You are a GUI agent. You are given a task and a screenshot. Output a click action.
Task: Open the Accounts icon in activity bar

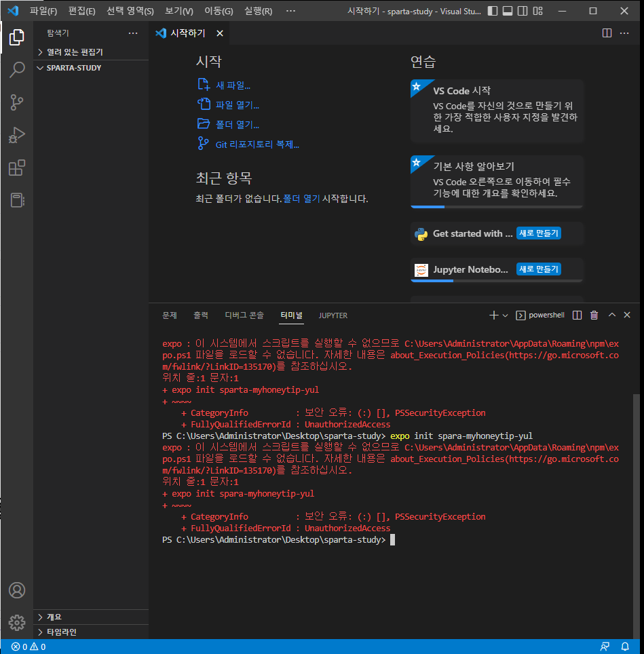pos(17,590)
